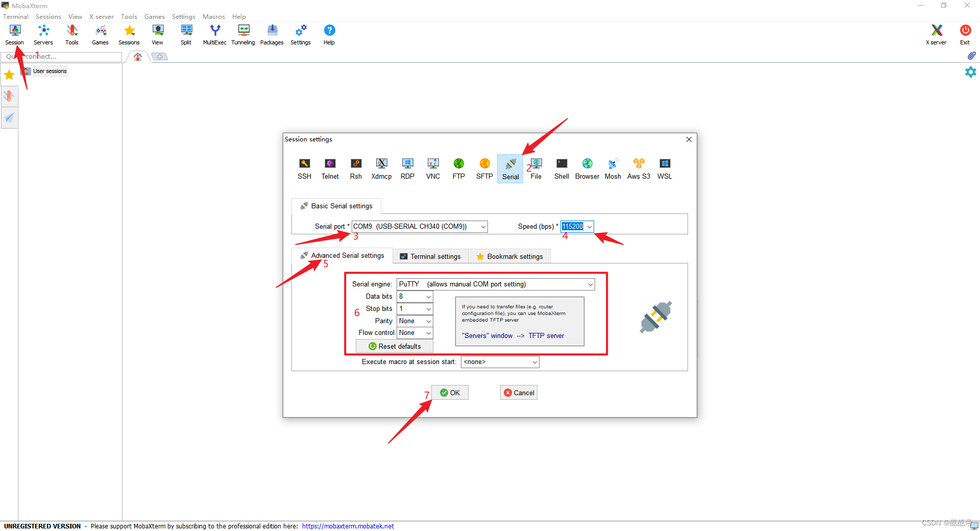This screenshot has width=980, height=531.
Task: Click the paperclip icon at top right
Action: click(x=971, y=55)
